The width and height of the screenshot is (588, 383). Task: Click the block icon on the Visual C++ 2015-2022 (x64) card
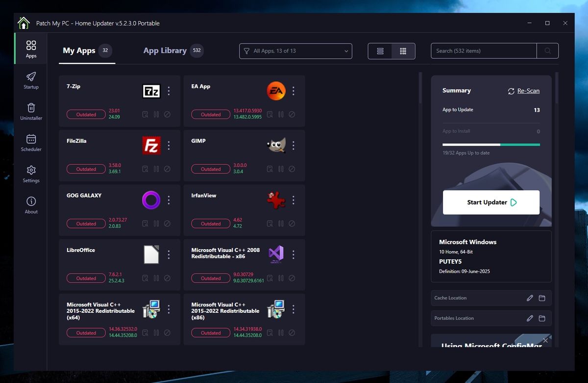point(167,332)
